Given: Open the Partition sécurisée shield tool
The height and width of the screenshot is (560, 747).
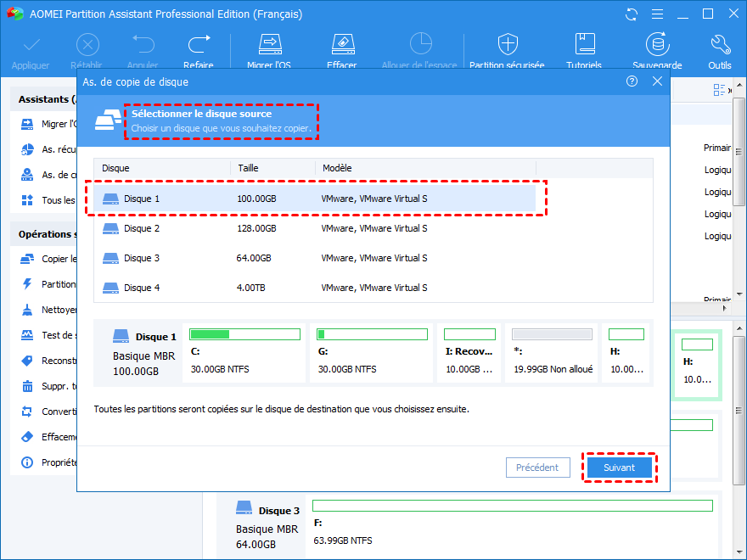Looking at the screenshot, I should tap(507, 50).
